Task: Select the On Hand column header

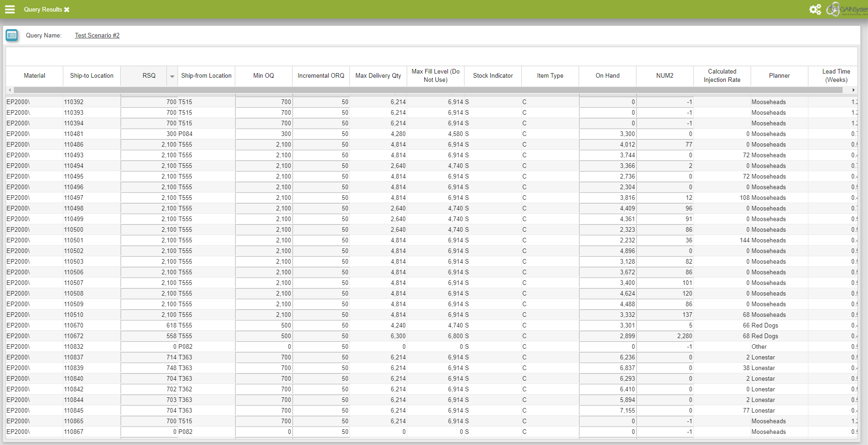Action: click(607, 76)
